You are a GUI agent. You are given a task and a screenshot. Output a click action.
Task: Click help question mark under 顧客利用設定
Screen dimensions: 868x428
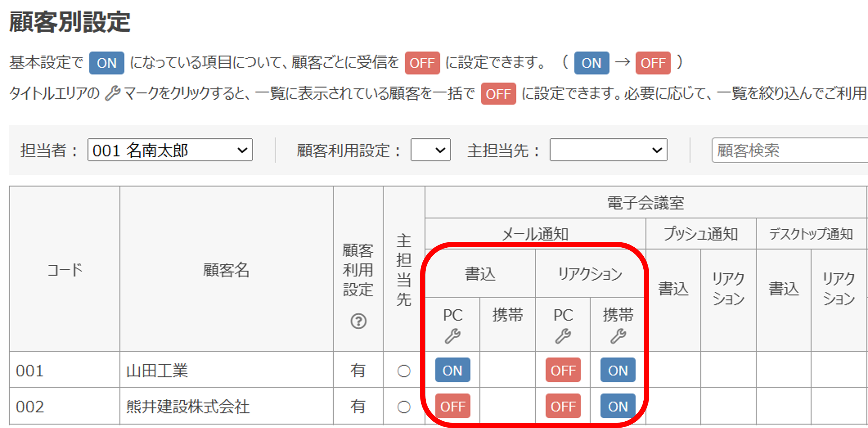coord(358,321)
